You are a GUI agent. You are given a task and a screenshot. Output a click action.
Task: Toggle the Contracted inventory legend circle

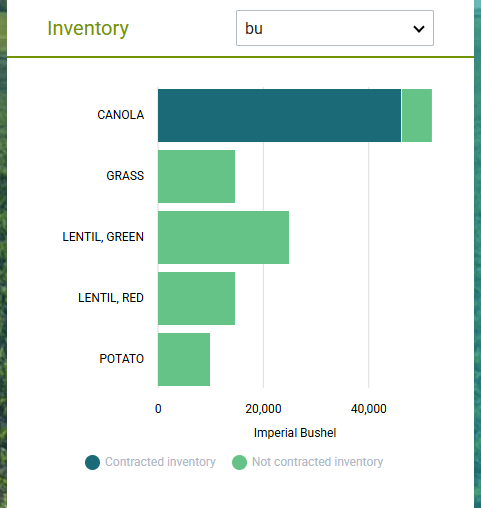tap(92, 462)
